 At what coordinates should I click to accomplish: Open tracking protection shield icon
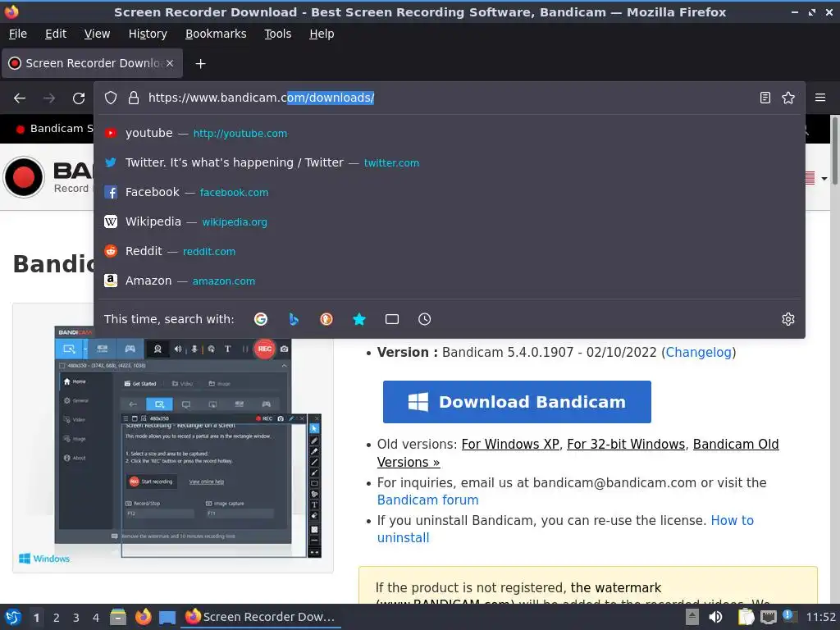111,98
